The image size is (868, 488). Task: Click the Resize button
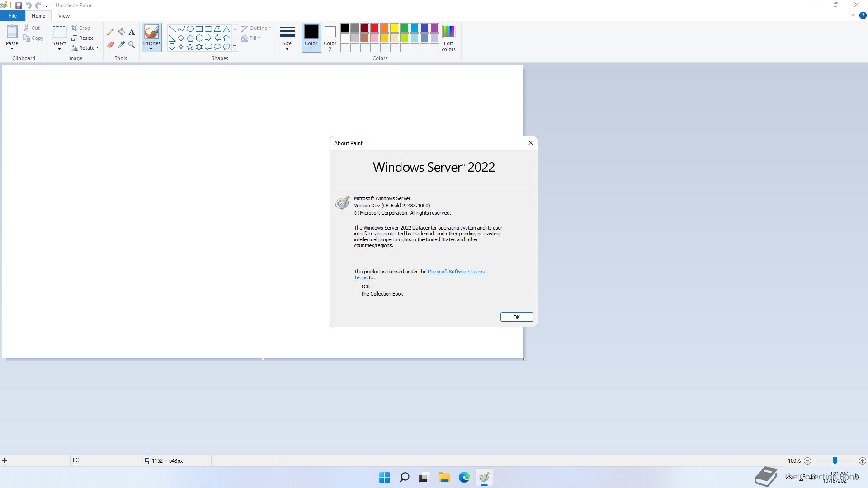82,38
